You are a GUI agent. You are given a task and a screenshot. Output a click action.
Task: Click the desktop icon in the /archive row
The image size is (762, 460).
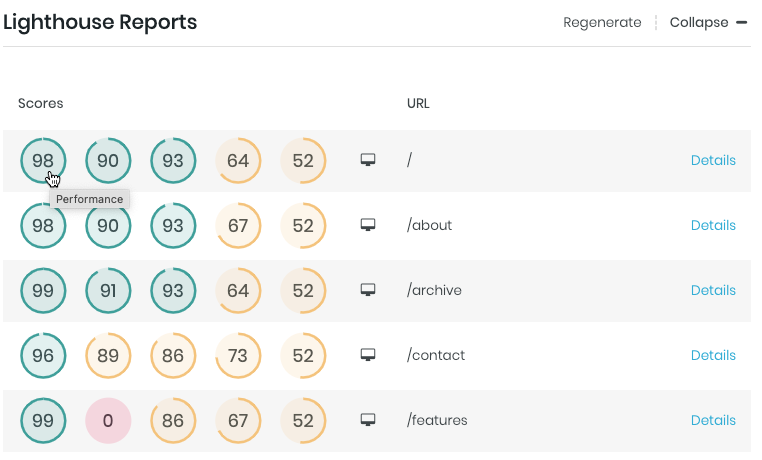pos(368,290)
